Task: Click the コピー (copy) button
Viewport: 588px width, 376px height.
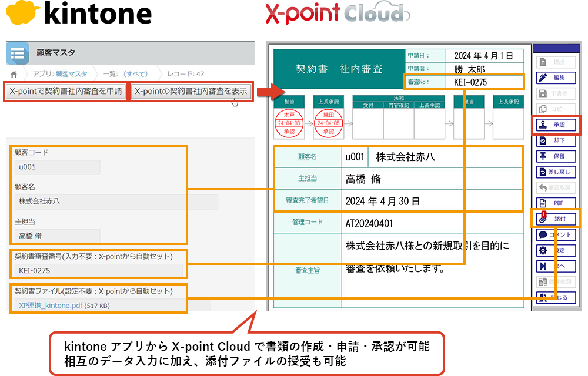Action: tap(556, 109)
